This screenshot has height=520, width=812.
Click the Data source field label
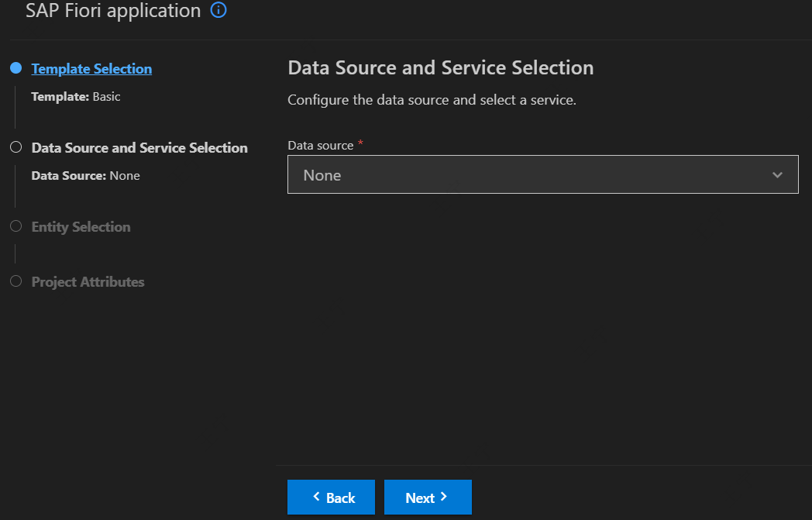point(320,146)
